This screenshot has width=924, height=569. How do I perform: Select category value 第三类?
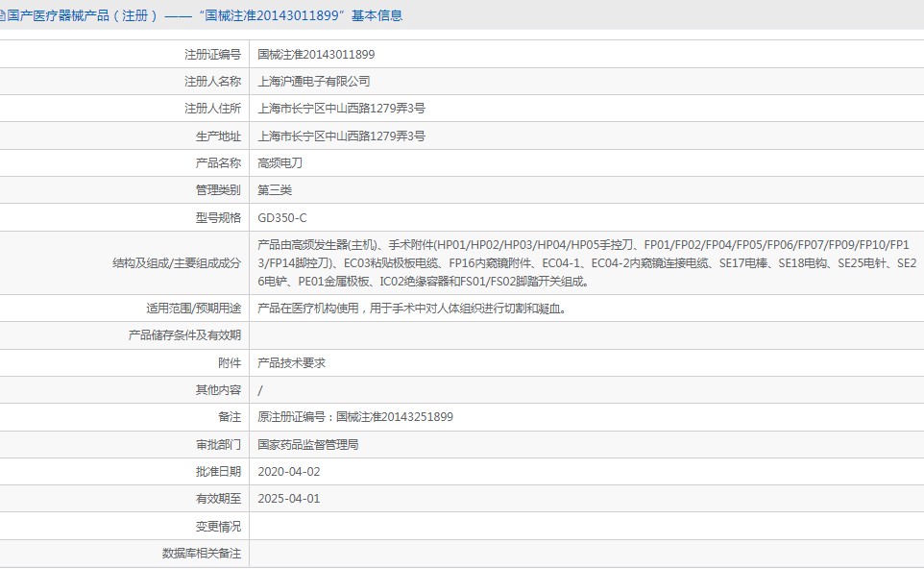(x=275, y=190)
